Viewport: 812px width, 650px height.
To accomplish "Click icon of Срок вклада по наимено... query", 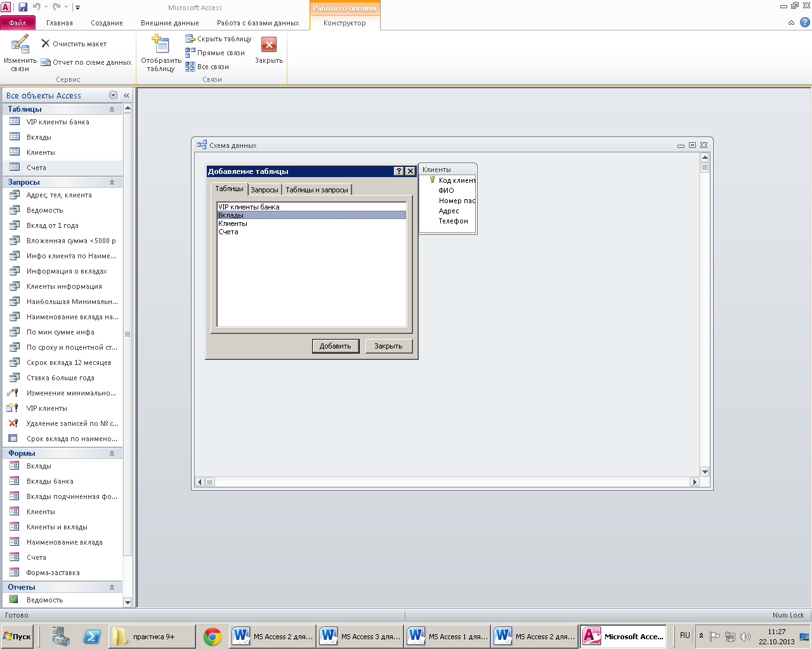I will click(13, 438).
